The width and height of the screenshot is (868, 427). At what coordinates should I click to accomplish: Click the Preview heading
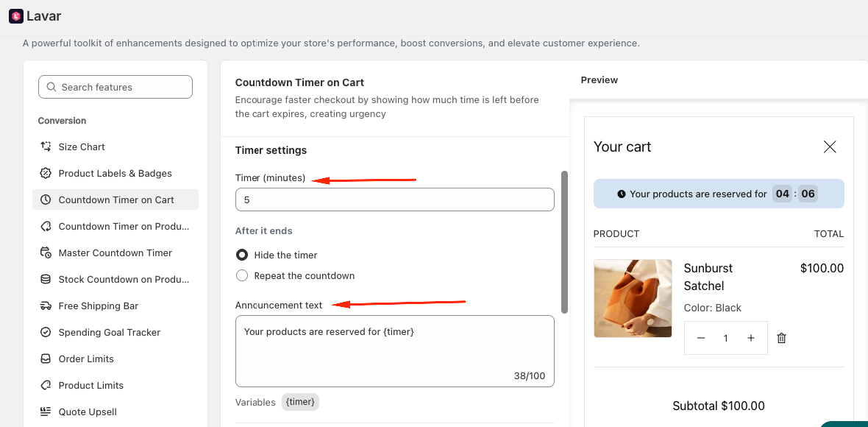(599, 80)
